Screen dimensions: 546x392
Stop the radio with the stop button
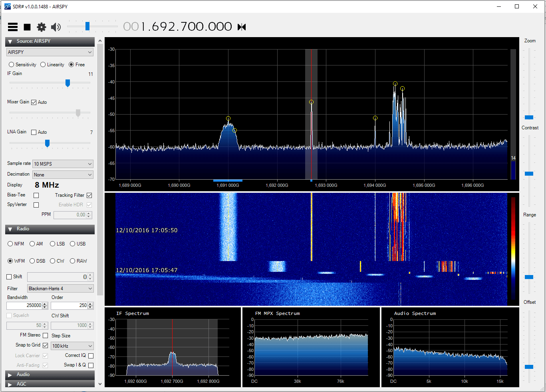pos(27,27)
